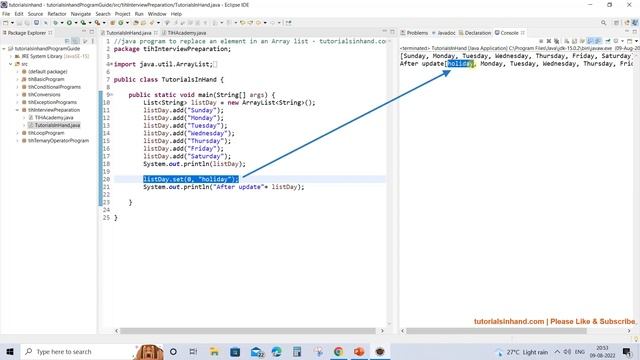Click the Pin Console icon
640x360 pixels.
608,41
